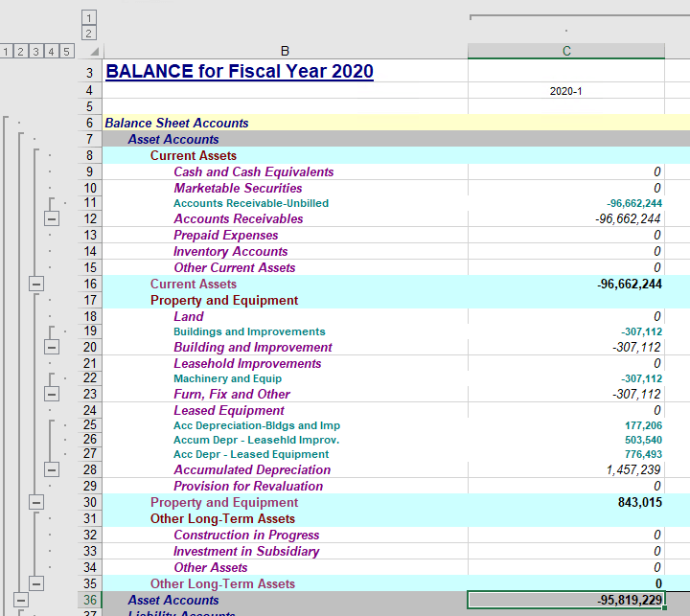690x616 pixels.
Task: Select the Building and Improvement value -307,112
Action: pos(566,347)
